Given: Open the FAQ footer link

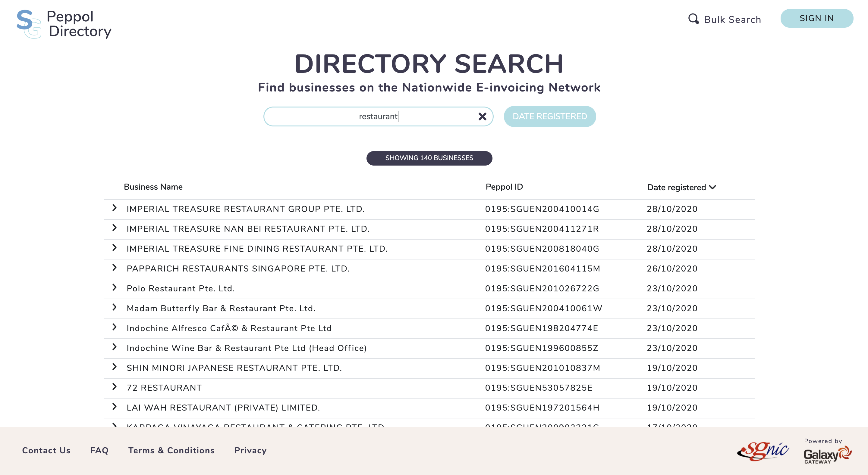Looking at the screenshot, I should pos(99,450).
